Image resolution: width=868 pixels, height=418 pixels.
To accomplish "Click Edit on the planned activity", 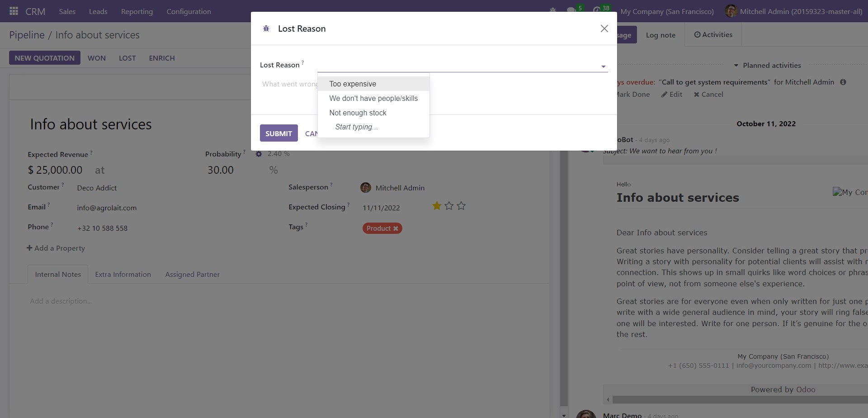I will click(x=672, y=94).
